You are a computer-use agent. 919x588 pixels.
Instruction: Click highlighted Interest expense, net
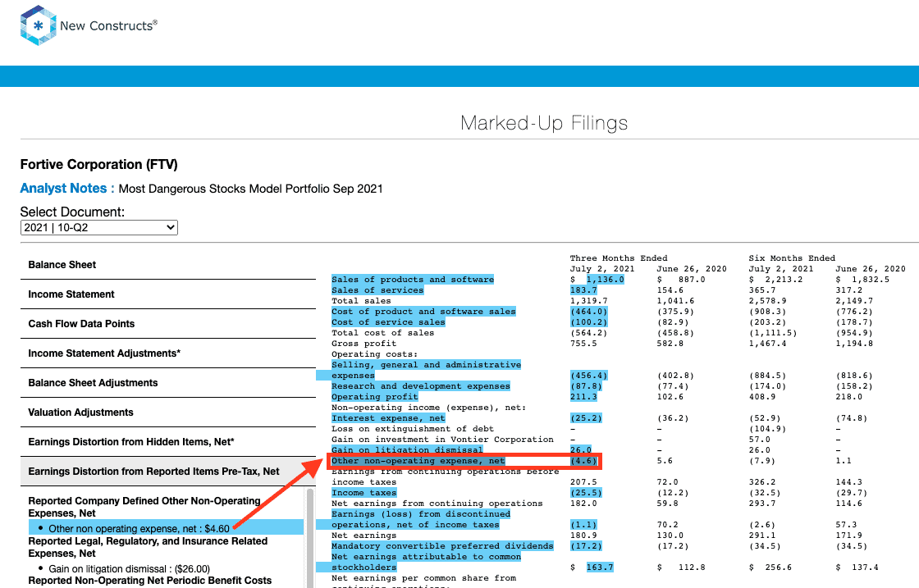click(x=388, y=418)
